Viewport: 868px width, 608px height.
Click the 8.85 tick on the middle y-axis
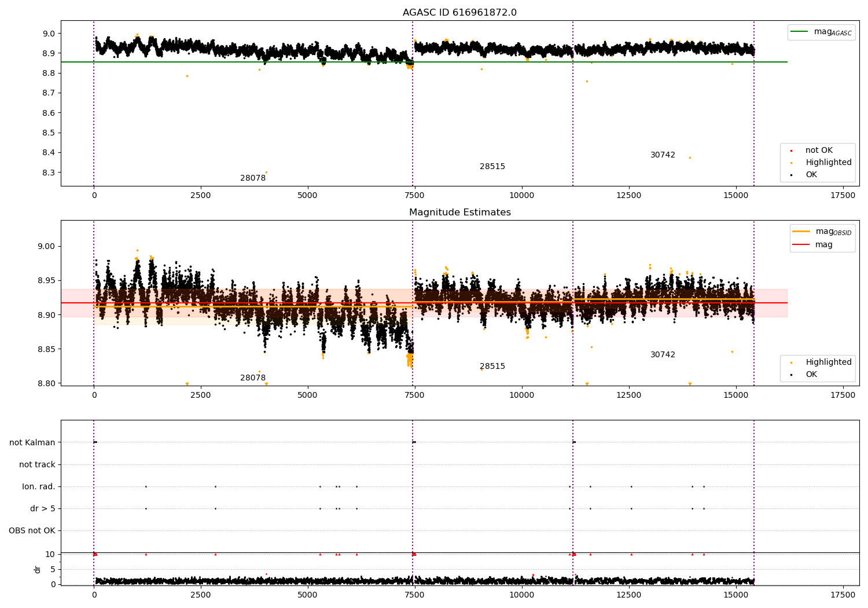(x=47, y=349)
